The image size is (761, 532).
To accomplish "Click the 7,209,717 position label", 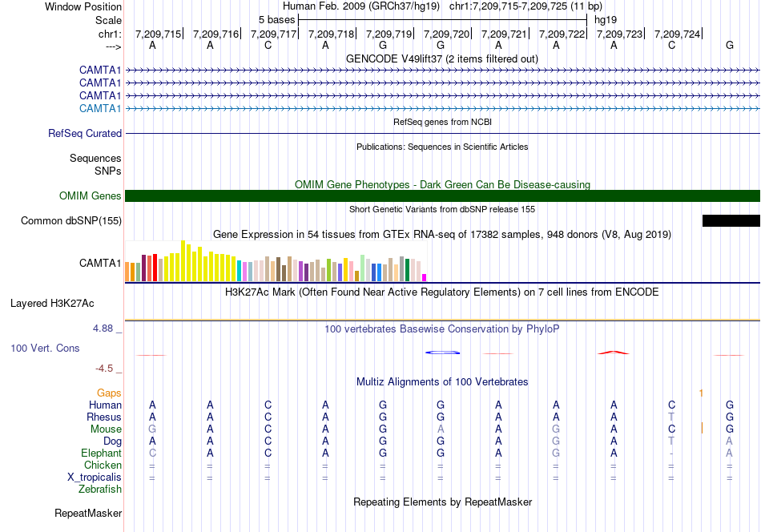I will (x=274, y=34).
